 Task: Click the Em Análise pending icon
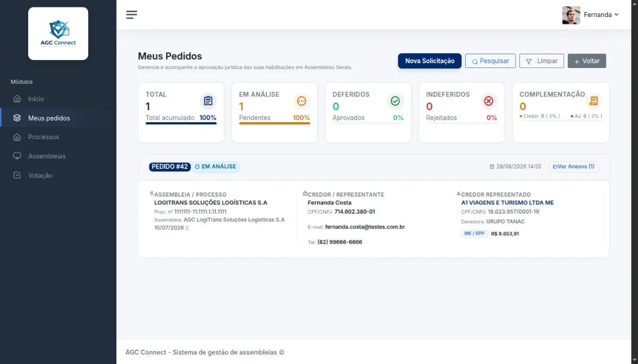pos(302,101)
